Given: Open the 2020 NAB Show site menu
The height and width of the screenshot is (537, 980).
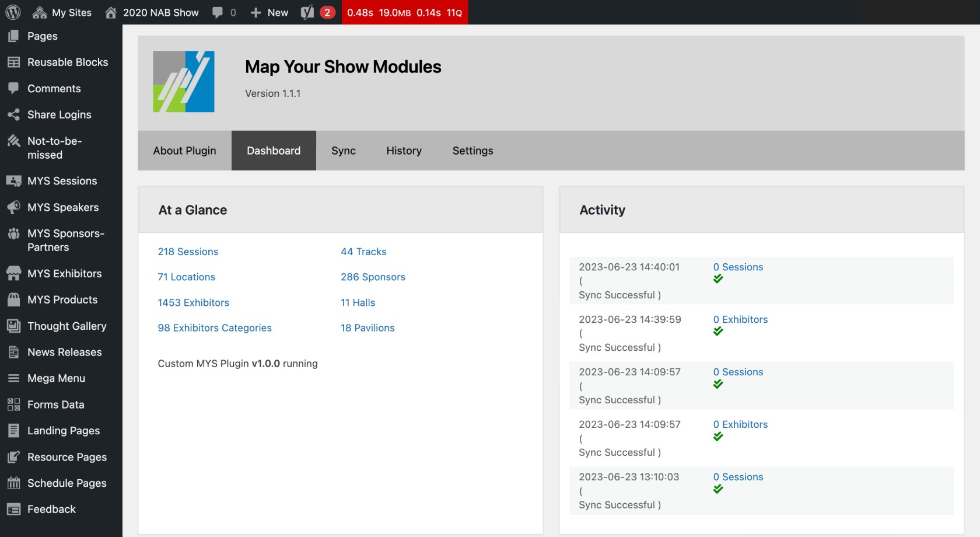Looking at the screenshot, I should [152, 12].
